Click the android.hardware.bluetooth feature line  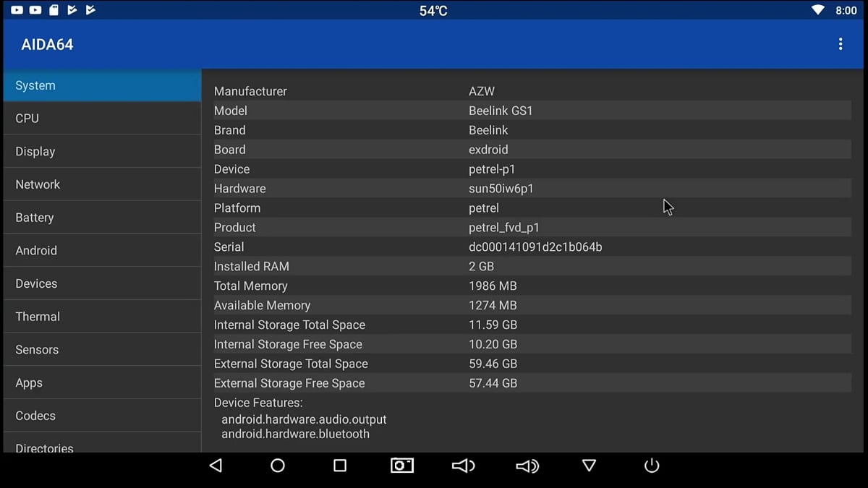click(295, 434)
